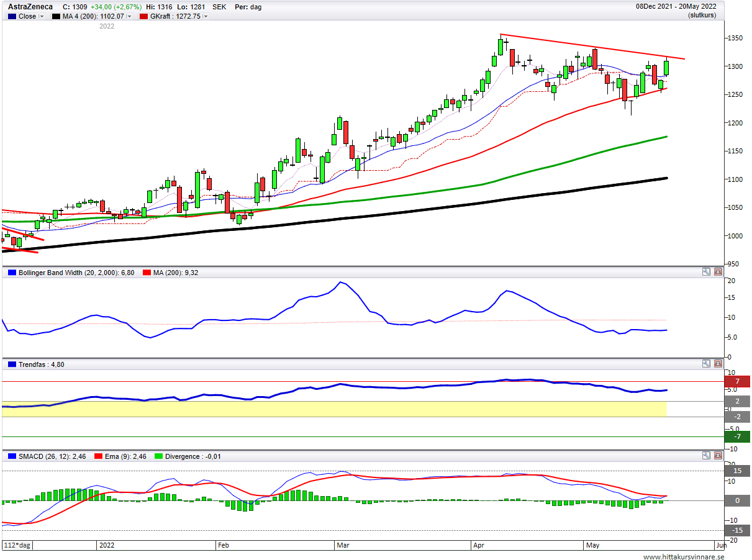
Task: Click the Feb label on time axis
Action: 224,545
